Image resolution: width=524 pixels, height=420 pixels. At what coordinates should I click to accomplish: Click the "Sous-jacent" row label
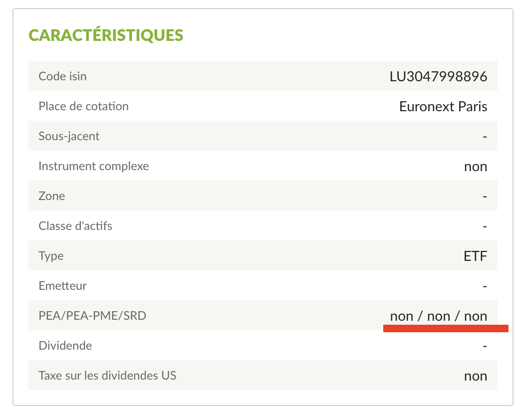pyautogui.click(x=69, y=136)
